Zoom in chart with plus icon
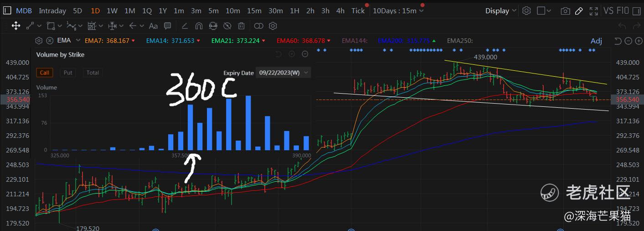This screenshot has width=644, height=231. pyautogui.click(x=638, y=41)
